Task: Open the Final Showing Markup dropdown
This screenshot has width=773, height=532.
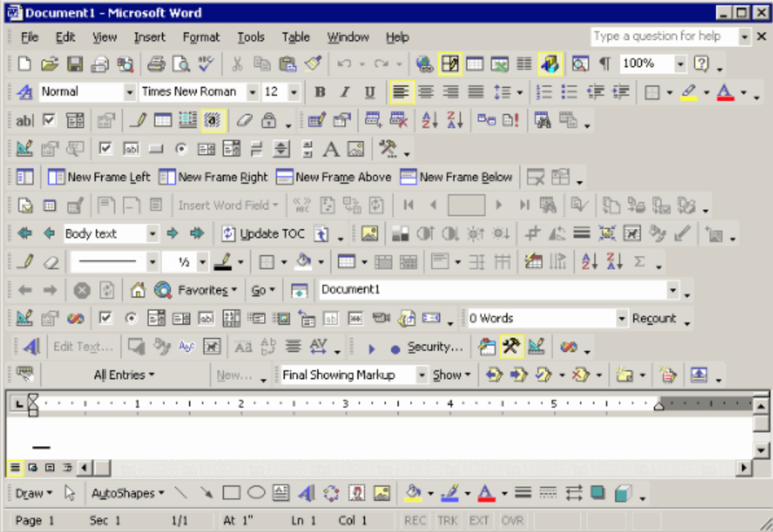Action: (422, 374)
